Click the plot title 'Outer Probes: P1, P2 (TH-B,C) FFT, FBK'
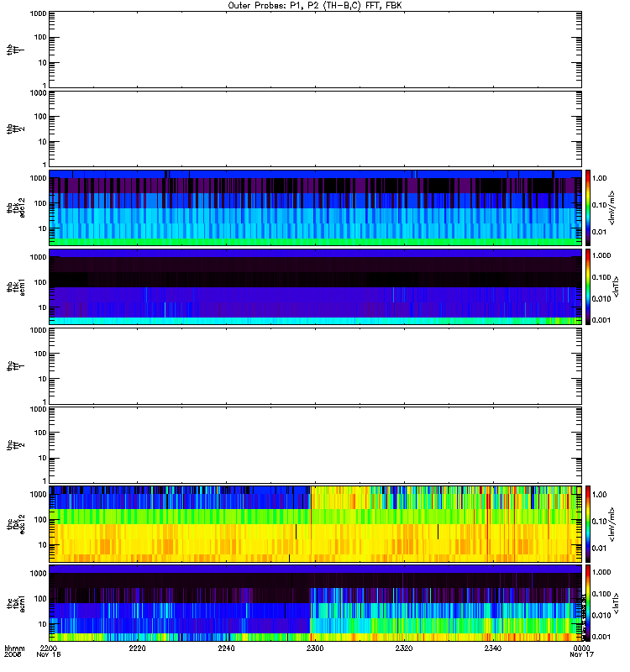630x672 pixels. [x=315, y=6]
